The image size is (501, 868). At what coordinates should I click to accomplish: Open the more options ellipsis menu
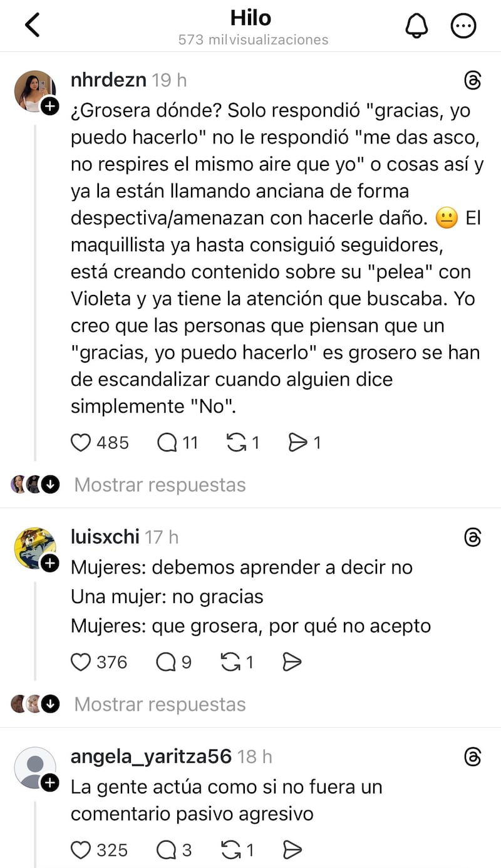463,26
